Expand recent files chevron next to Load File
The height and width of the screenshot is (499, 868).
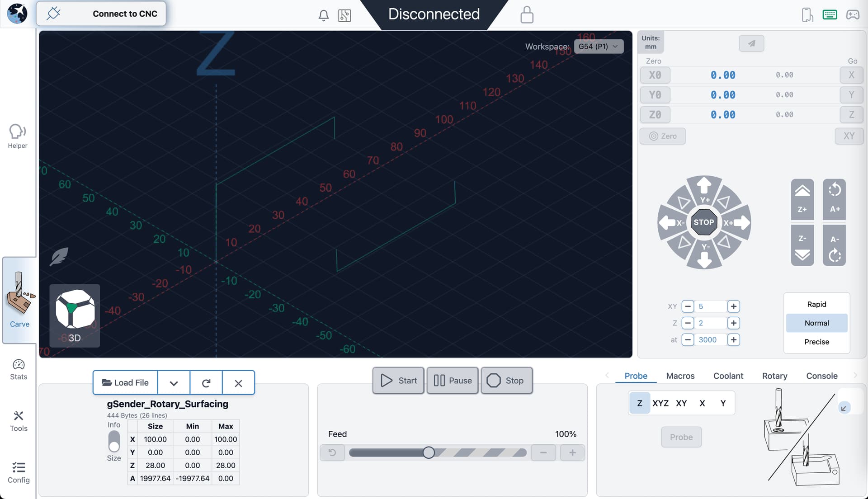click(x=174, y=383)
